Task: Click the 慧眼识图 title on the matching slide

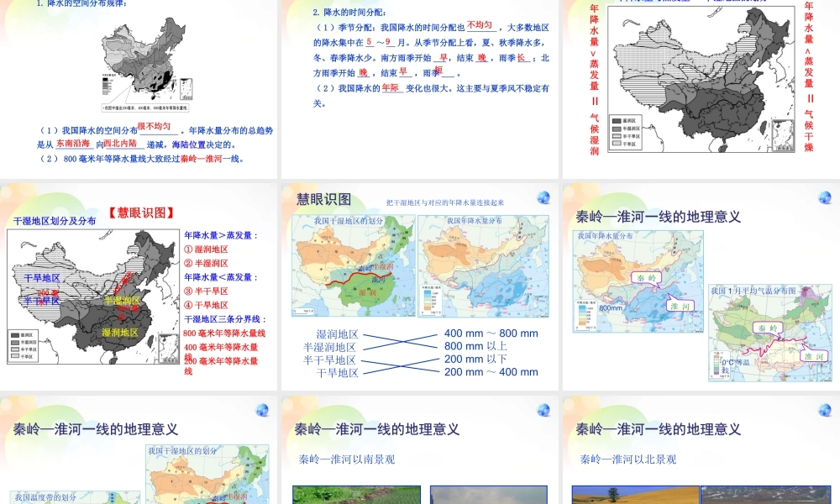Action: [323, 200]
